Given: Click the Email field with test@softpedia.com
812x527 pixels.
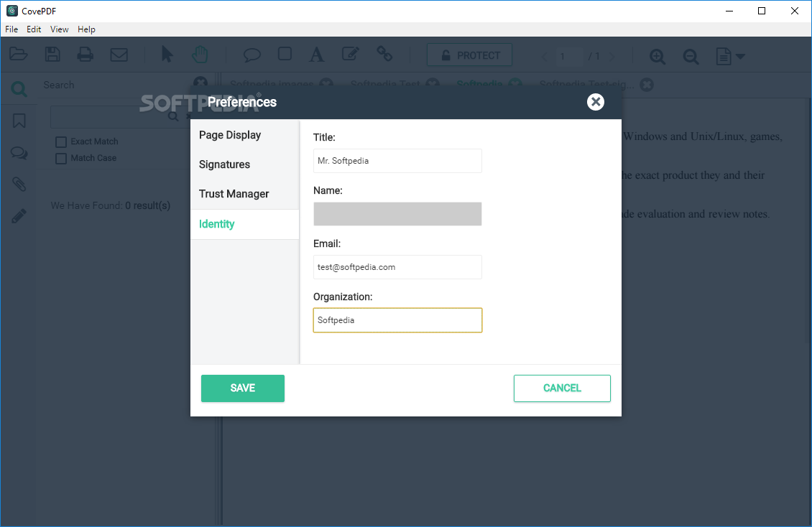Looking at the screenshot, I should point(397,267).
